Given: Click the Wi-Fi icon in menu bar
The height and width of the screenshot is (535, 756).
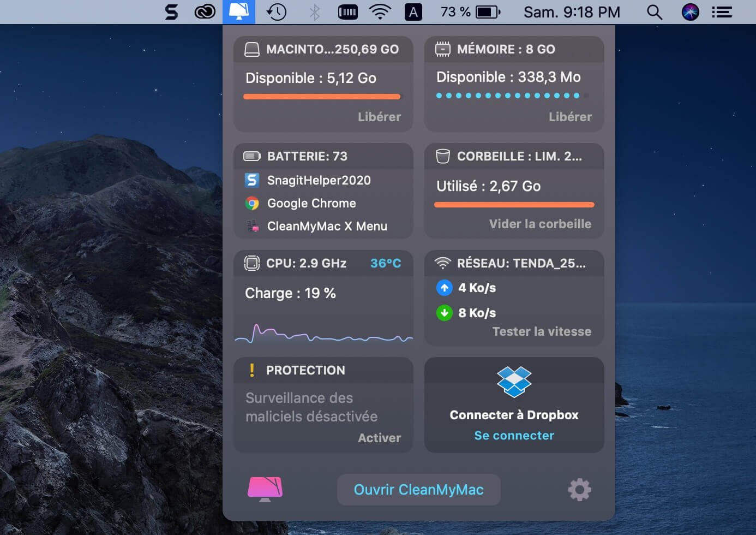Looking at the screenshot, I should point(380,12).
